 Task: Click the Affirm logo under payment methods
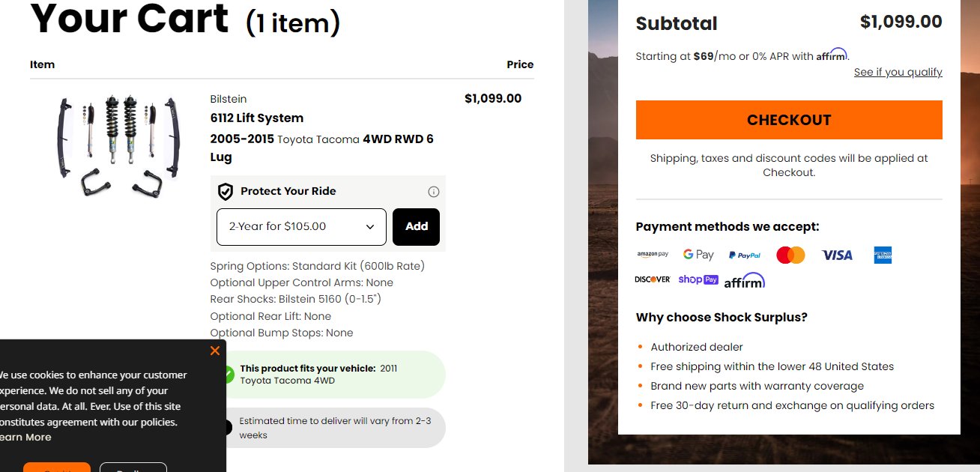click(745, 281)
